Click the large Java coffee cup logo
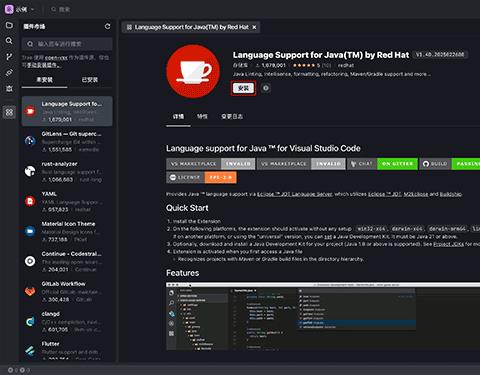The width and height of the screenshot is (480, 375). (x=193, y=71)
